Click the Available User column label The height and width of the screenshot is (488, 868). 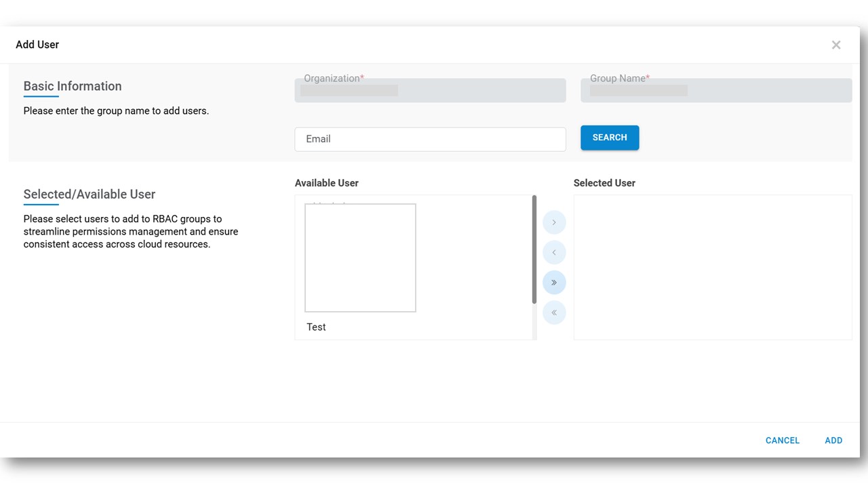click(x=327, y=183)
